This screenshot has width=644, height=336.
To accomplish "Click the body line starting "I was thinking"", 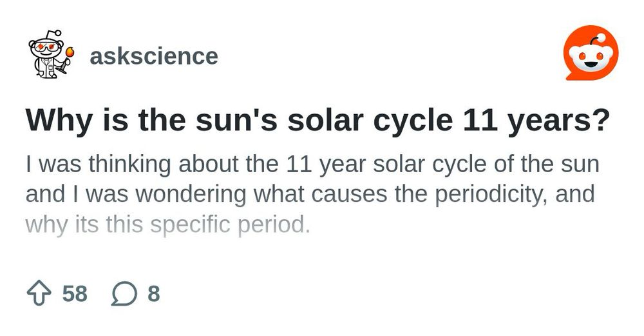I will click(312, 164).
